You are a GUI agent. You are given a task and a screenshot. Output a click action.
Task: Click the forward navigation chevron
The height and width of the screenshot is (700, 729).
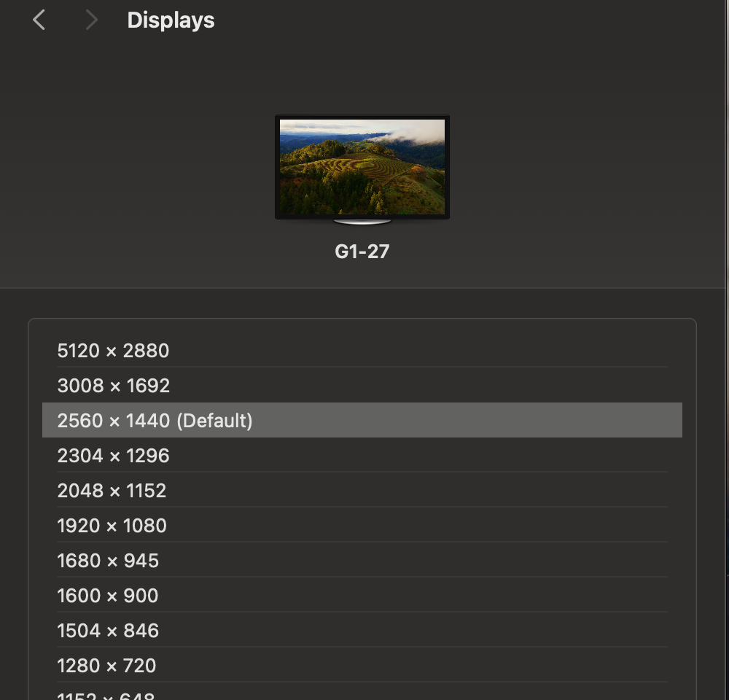point(90,20)
